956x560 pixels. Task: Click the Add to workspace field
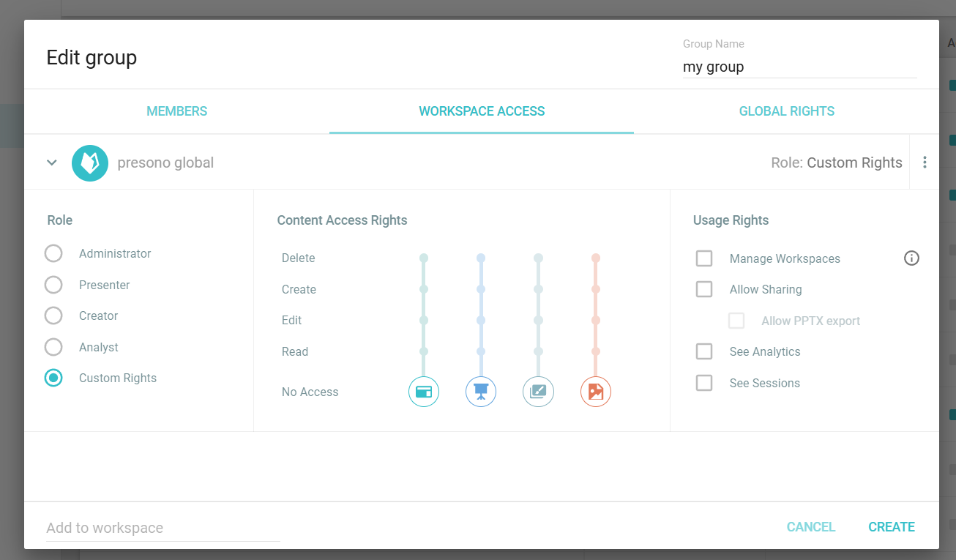point(163,528)
